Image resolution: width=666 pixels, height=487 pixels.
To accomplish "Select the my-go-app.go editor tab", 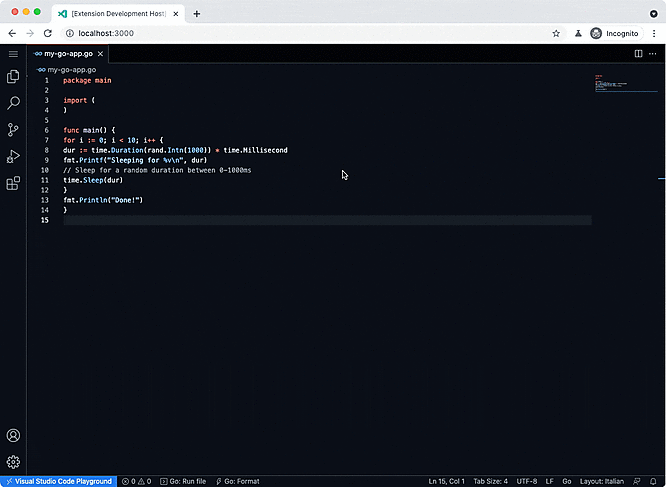I will pyautogui.click(x=68, y=54).
